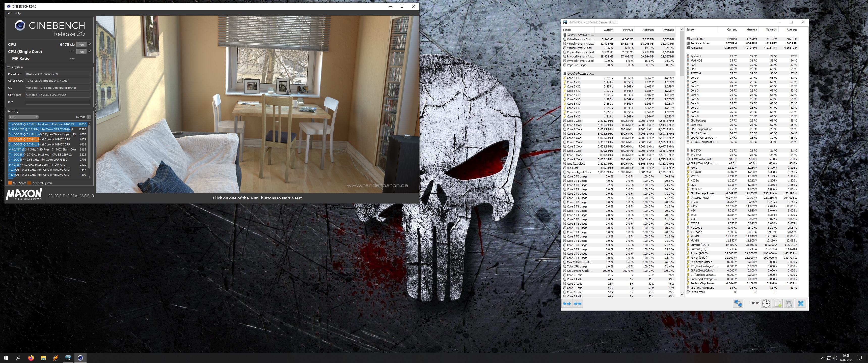Run the multi-core CPU test in Cinebench

(x=81, y=44)
